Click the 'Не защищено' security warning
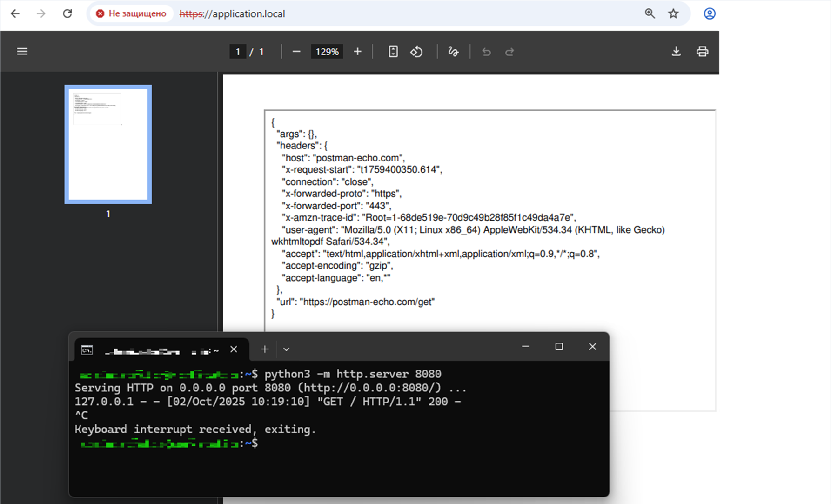This screenshot has width=831, height=504. (131, 13)
